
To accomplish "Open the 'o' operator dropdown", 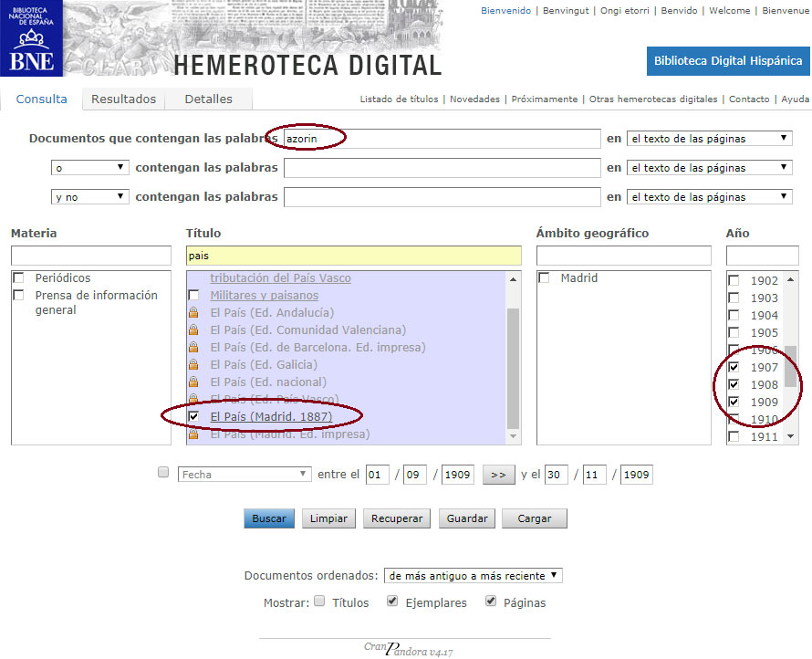I will pyautogui.click(x=90, y=168).
